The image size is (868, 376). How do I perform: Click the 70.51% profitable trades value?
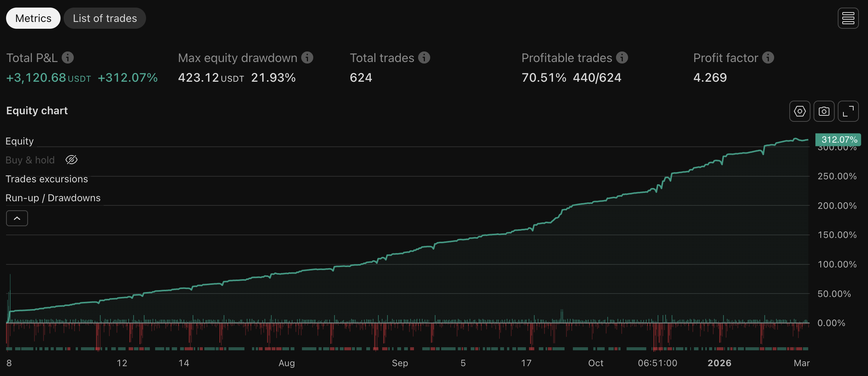544,78
